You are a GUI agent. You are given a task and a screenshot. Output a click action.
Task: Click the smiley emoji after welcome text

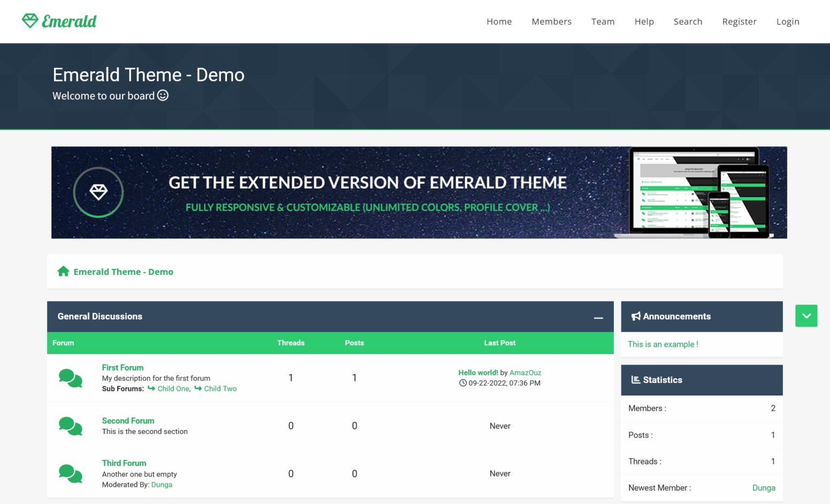(x=163, y=96)
